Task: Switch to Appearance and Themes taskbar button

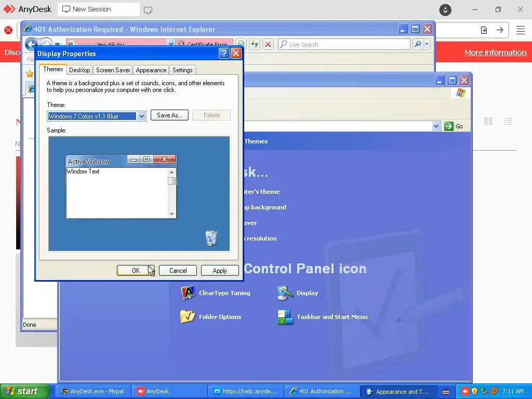Action: 398,391
